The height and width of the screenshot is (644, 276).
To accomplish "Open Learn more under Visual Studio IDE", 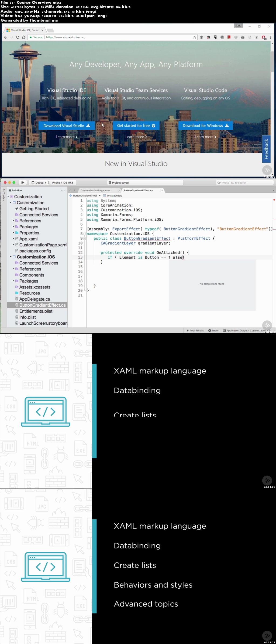I will pyautogui.click(x=67, y=137).
